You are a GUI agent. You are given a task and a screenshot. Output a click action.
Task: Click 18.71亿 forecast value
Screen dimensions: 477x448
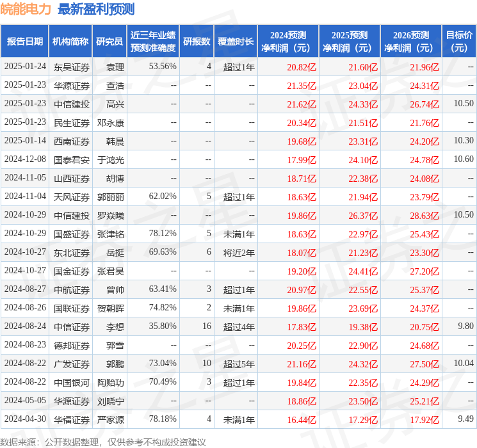tap(302, 179)
